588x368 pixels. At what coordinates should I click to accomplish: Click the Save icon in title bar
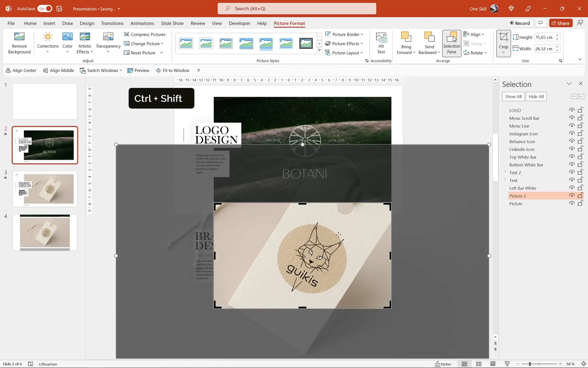pos(59,9)
